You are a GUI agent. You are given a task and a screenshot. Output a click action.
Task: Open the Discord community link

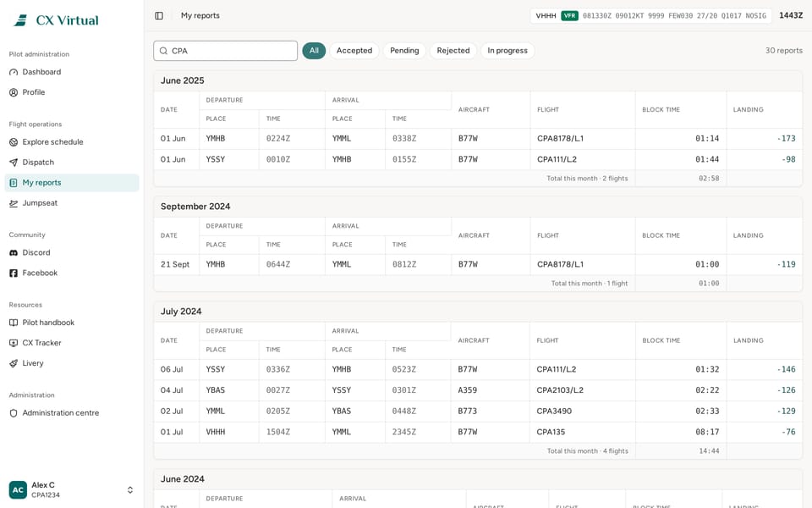72,252
